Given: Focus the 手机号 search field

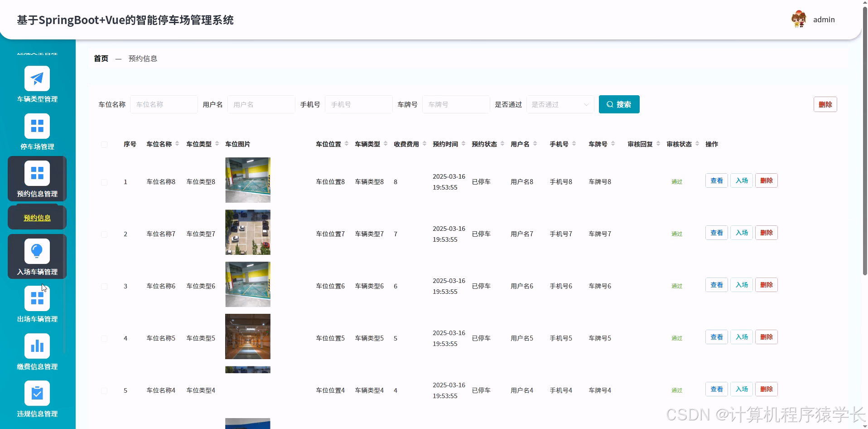Looking at the screenshot, I should click(359, 104).
